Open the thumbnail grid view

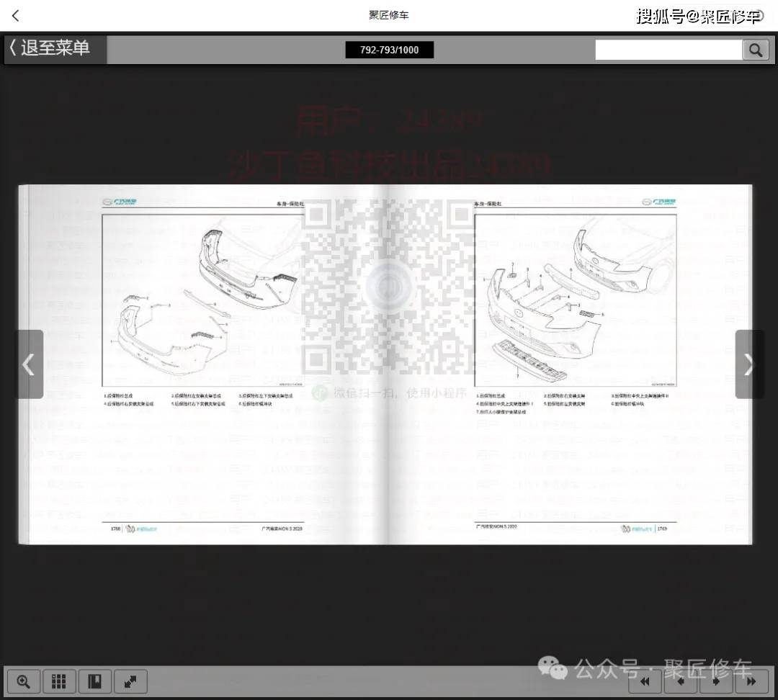(59, 681)
